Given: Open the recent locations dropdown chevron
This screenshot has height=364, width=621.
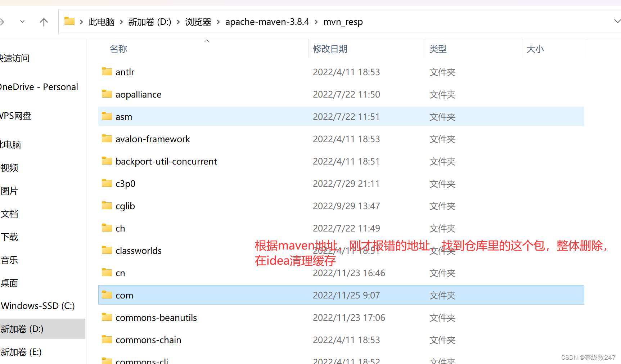Looking at the screenshot, I should click(x=22, y=22).
